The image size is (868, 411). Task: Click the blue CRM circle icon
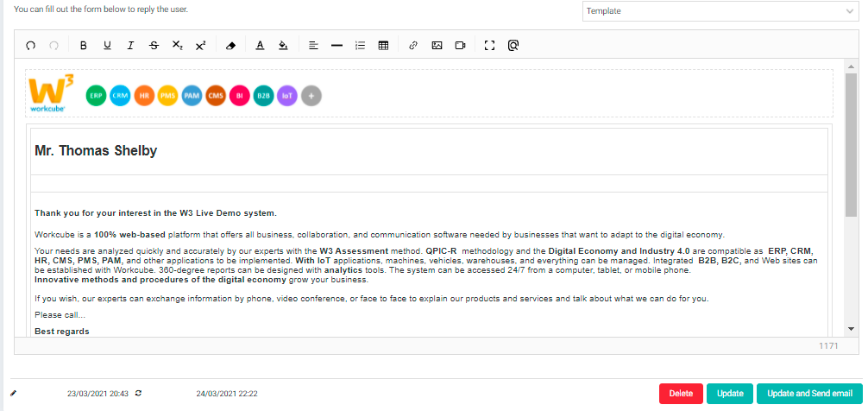click(x=120, y=96)
